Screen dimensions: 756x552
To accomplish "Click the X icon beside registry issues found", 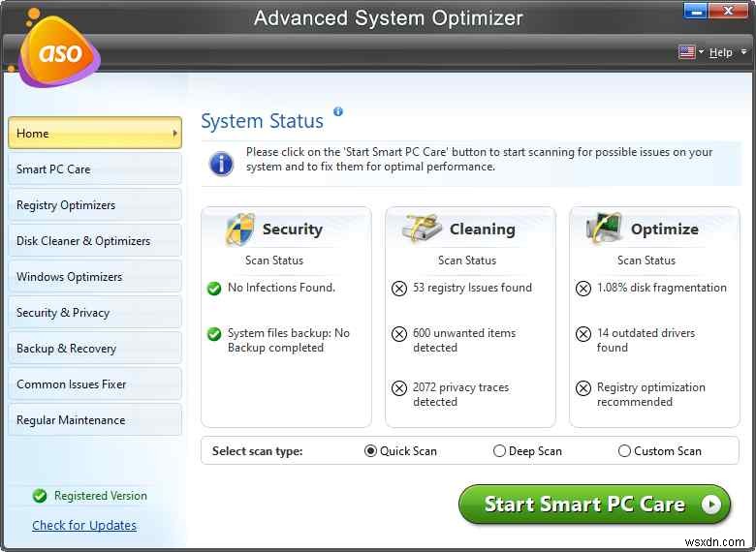I will pos(398,289).
